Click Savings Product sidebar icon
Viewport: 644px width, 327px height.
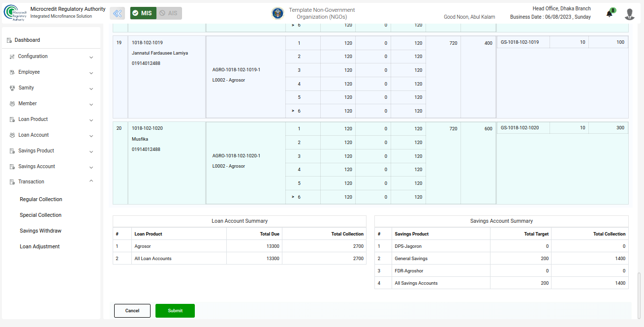point(12,151)
